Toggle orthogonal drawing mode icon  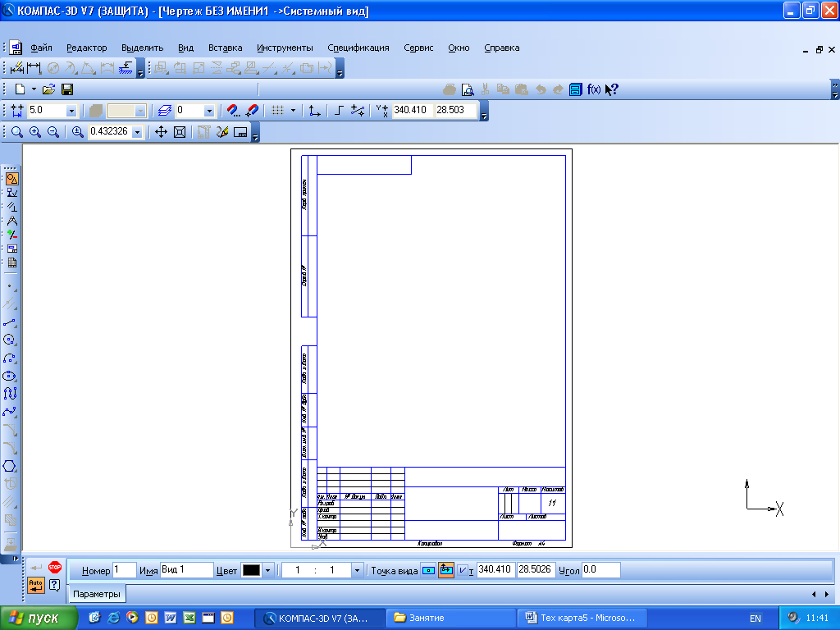click(339, 111)
